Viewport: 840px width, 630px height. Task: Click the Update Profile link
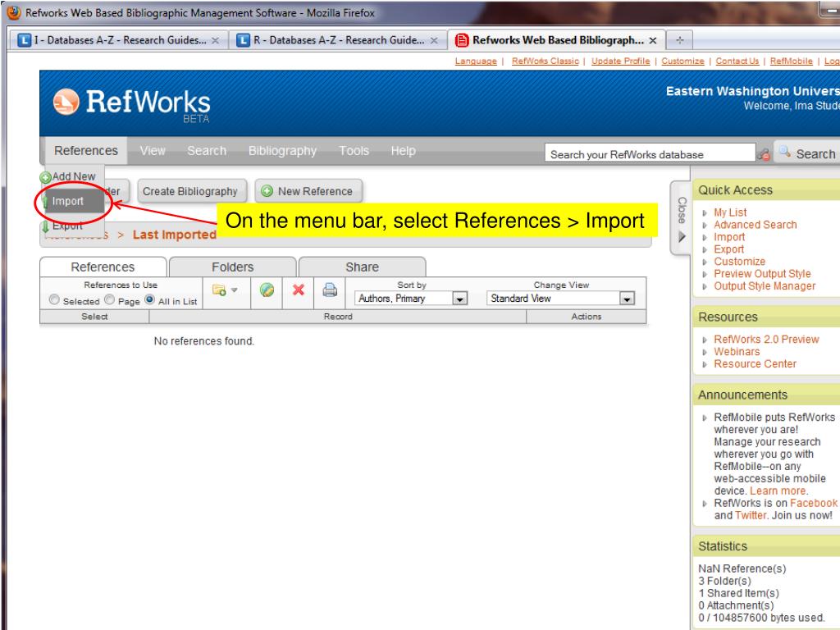coord(620,61)
